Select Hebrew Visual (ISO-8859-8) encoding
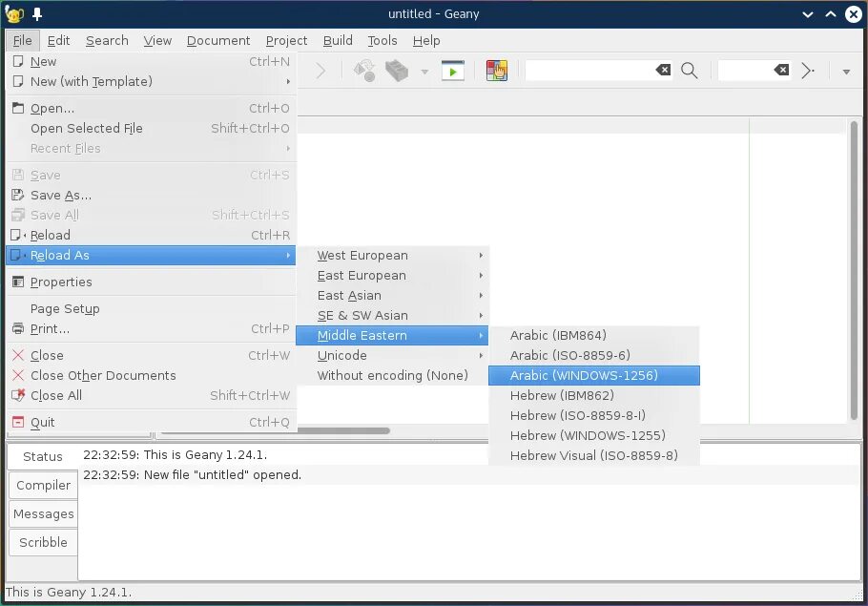This screenshot has height=606, width=868. click(594, 455)
